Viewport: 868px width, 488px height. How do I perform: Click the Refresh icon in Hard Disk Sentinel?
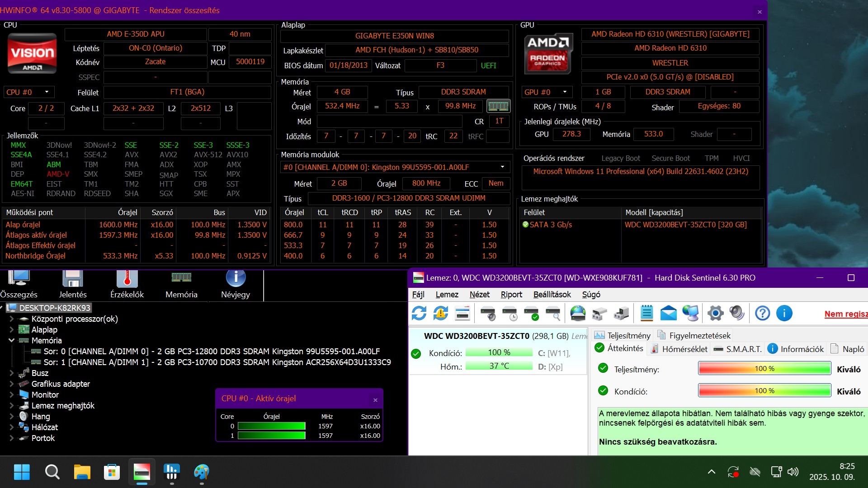pos(419,313)
